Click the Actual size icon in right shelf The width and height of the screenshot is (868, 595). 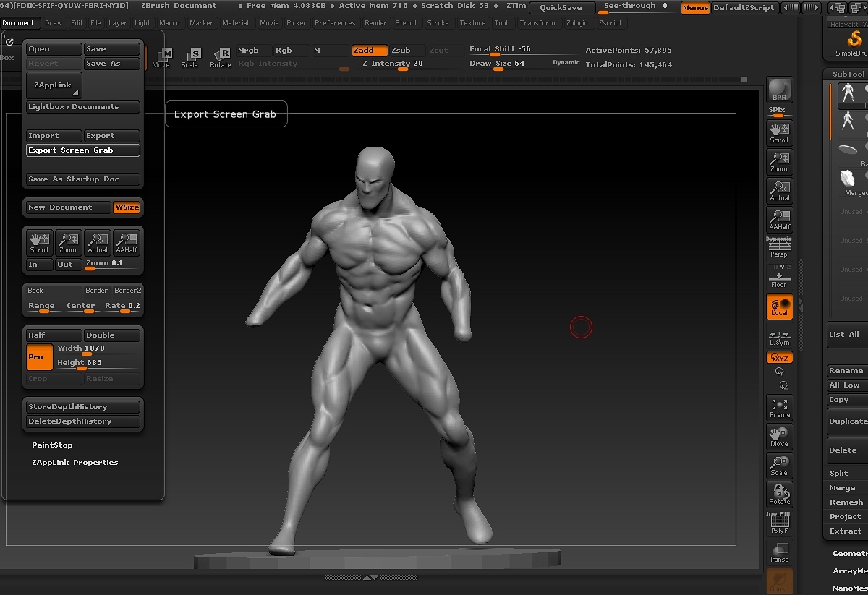[779, 190]
